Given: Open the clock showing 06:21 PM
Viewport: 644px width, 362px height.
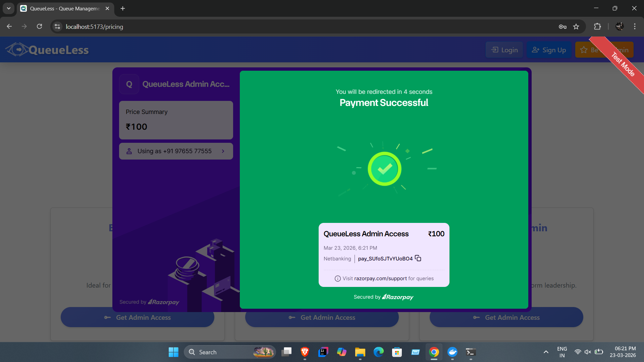Looking at the screenshot, I should [x=623, y=352].
